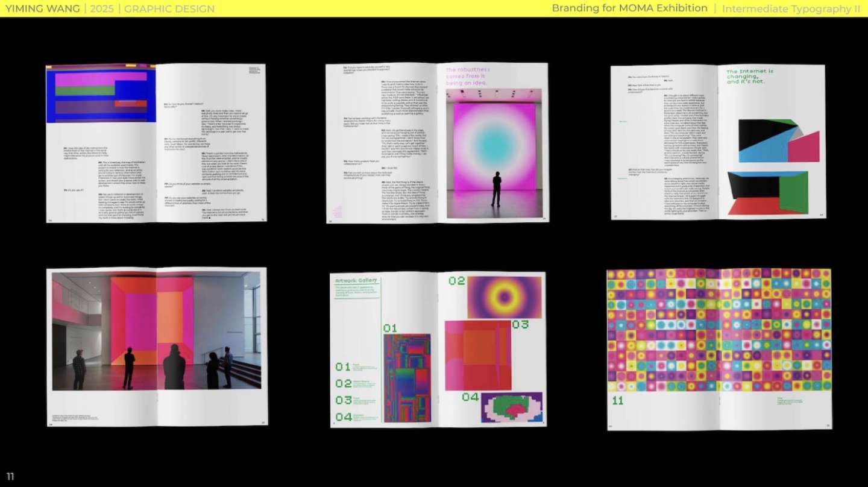The height and width of the screenshot is (487, 868).
Task: Click the YIMING WANG name in header
Action: click(x=43, y=8)
